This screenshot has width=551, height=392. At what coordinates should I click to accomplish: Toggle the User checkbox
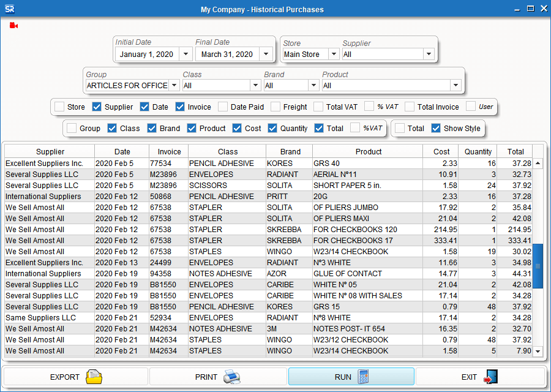[x=471, y=106]
